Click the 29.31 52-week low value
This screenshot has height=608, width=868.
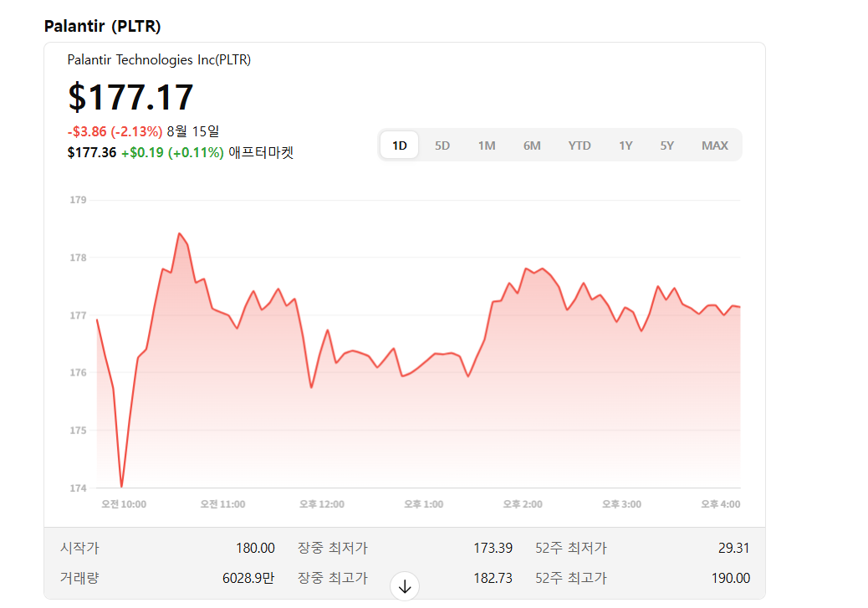pyautogui.click(x=734, y=548)
